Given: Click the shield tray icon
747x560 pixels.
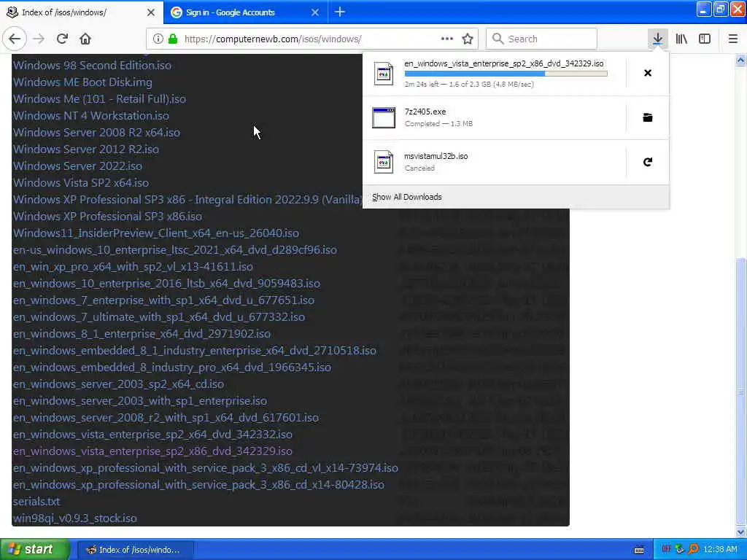Looking at the screenshot, I should tap(680, 550).
